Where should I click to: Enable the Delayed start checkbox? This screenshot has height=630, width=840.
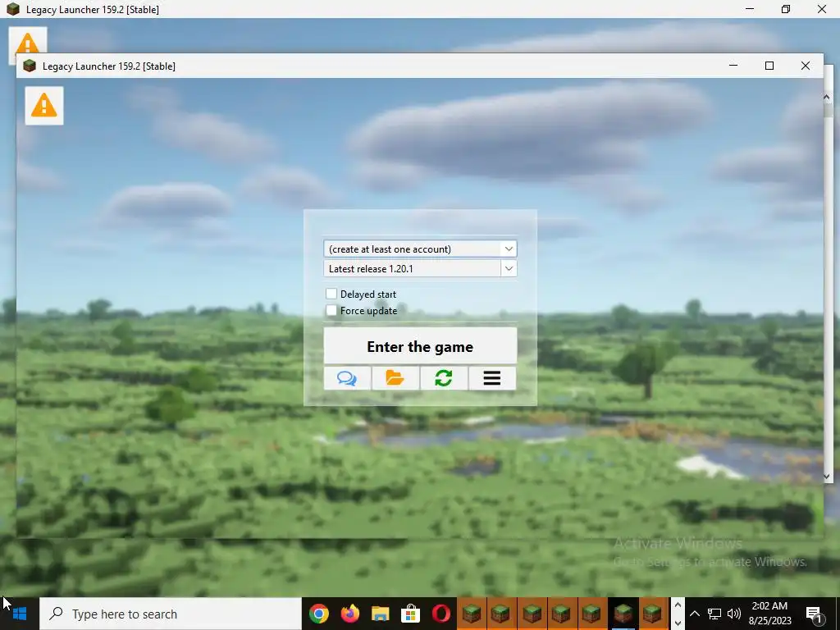[x=331, y=294]
